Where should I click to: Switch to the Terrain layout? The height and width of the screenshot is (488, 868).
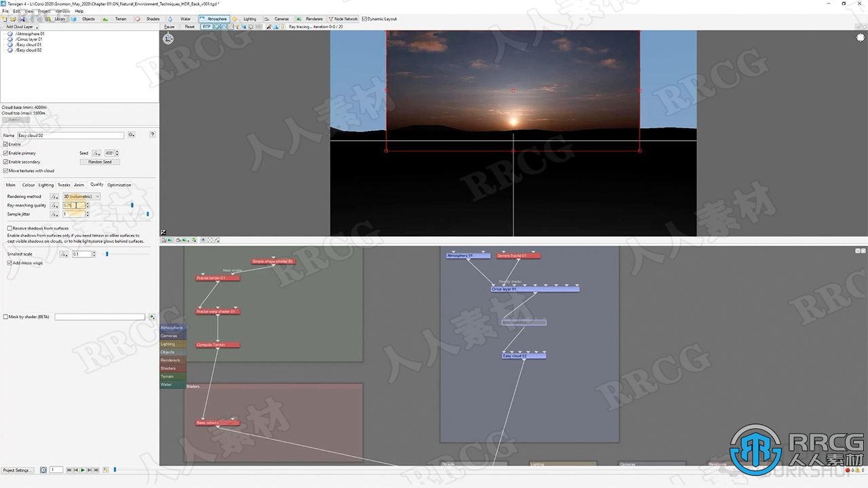pyautogui.click(x=116, y=19)
